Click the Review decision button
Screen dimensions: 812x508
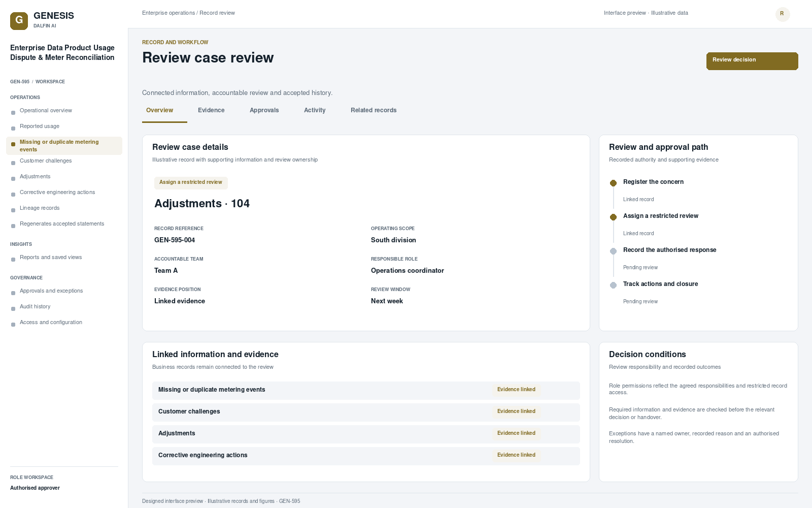752,61
